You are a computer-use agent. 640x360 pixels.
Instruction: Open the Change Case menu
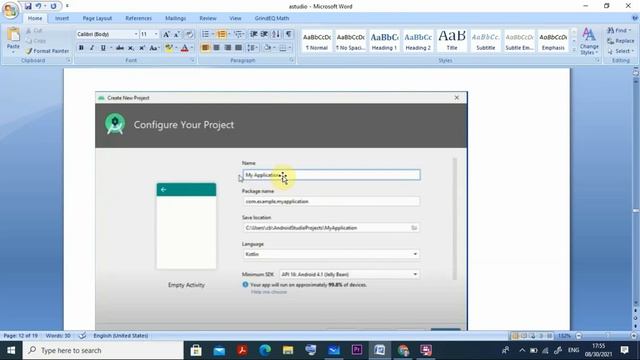[154, 48]
